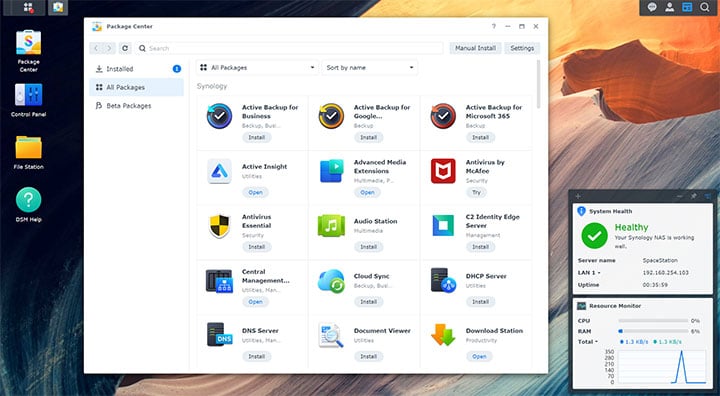Viewport: 720px width, 396px height.
Task: Click the Installed update count badge
Action: pyautogui.click(x=177, y=69)
